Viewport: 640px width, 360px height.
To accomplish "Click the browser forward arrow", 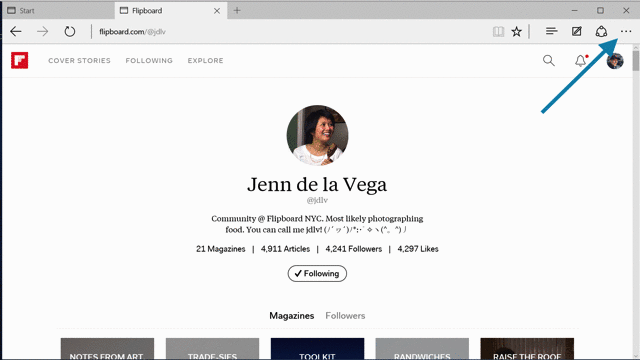I will click(x=42, y=31).
